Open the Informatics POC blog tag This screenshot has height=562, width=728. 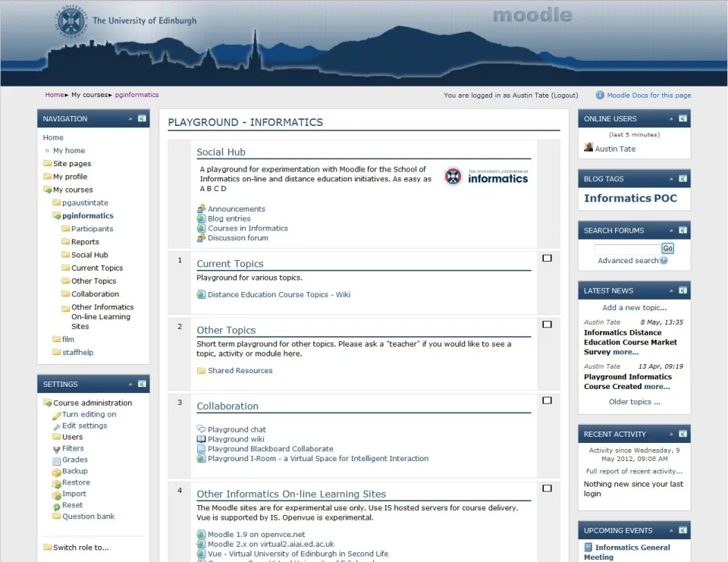[x=630, y=198]
